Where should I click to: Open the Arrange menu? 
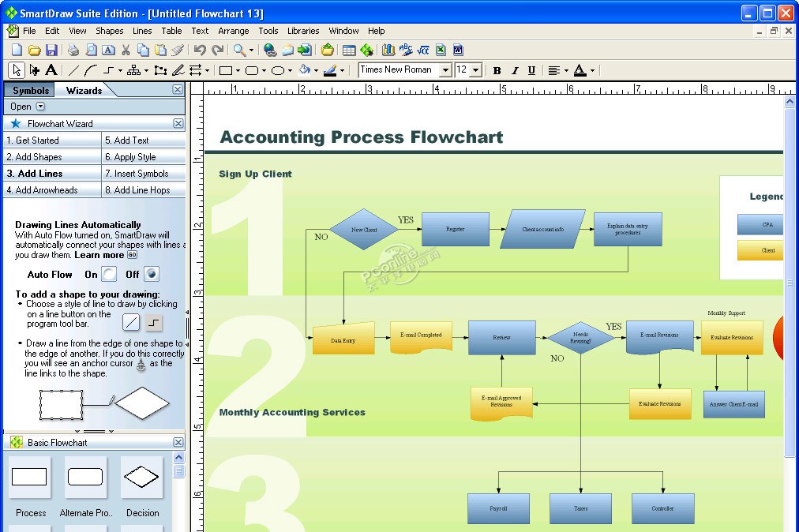click(233, 31)
